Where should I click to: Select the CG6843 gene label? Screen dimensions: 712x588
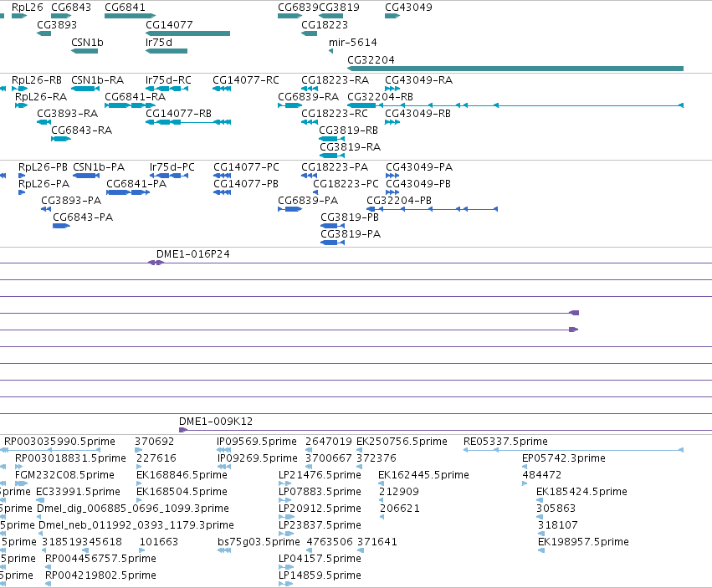tap(71, 8)
